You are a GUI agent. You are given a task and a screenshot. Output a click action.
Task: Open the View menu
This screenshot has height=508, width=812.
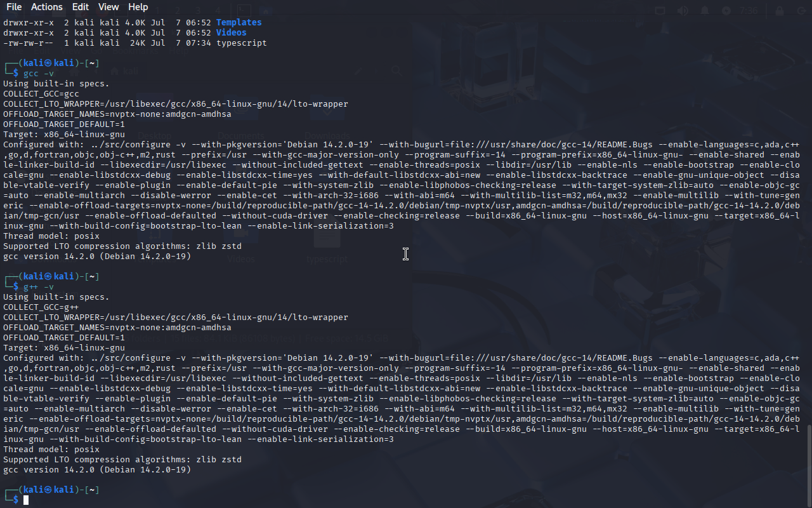click(x=108, y=7)
